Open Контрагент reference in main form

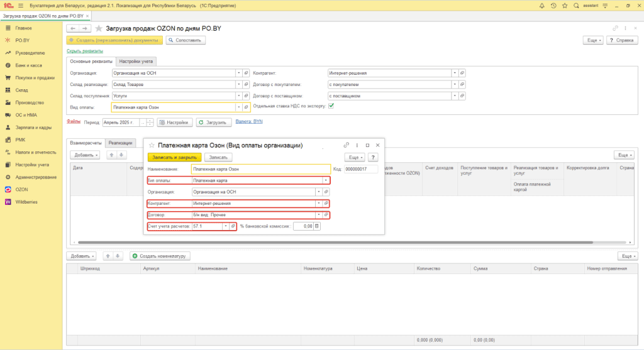(462, 73)
